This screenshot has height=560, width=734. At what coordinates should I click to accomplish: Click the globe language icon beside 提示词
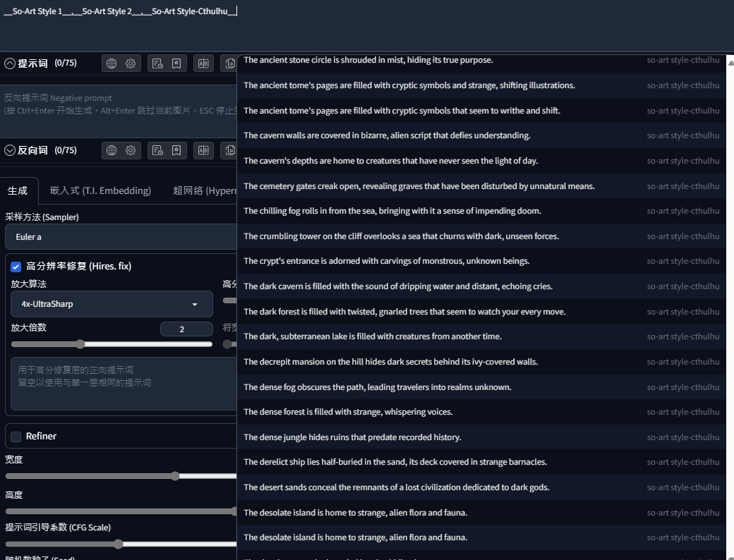112,63
